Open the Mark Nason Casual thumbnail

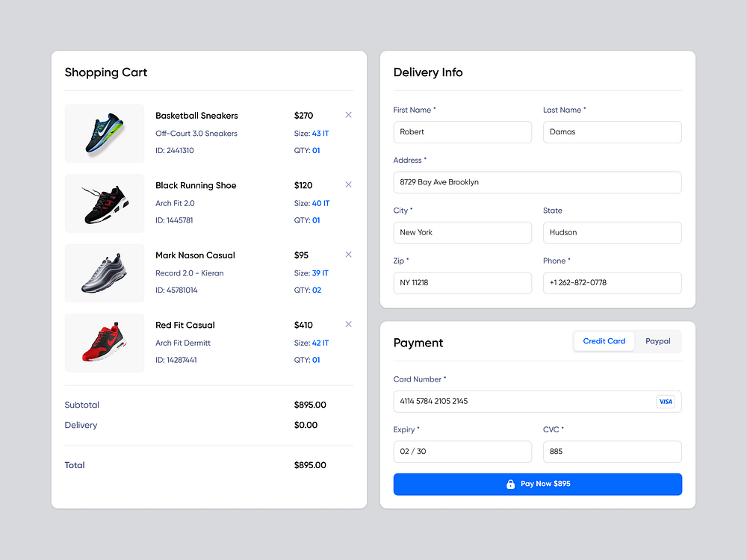point(105,273)
